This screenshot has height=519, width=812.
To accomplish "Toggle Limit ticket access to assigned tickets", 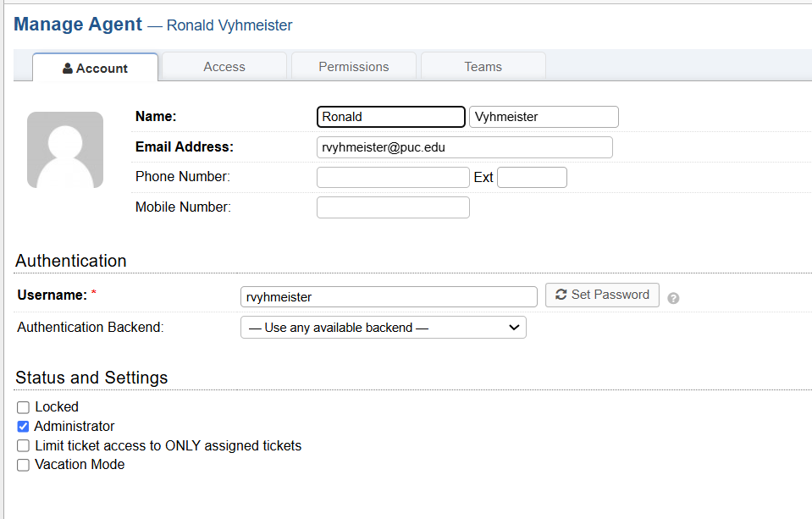I will click(x=24, y=445).
